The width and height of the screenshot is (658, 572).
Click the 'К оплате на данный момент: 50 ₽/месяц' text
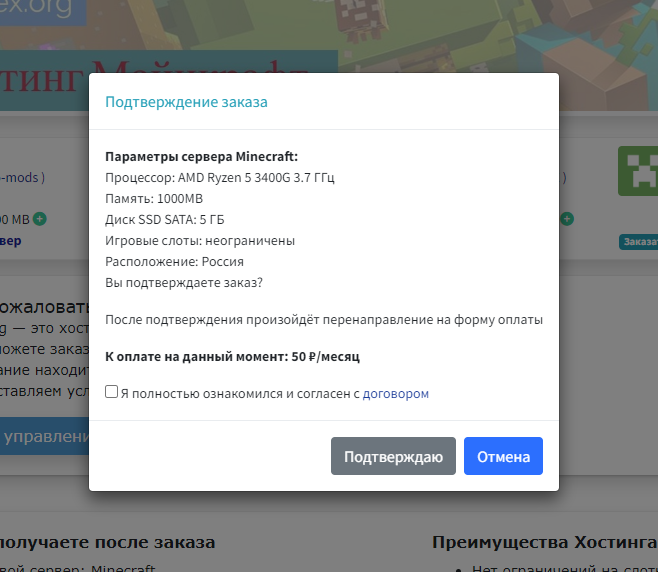pos(232,356)
